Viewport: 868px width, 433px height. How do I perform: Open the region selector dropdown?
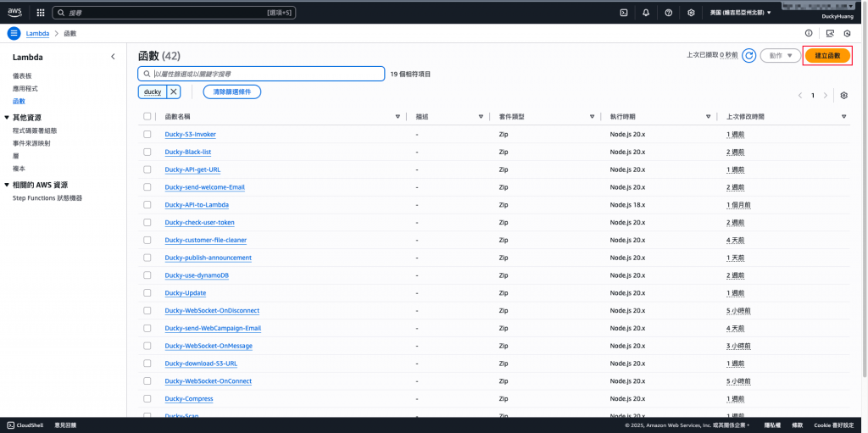741,13
